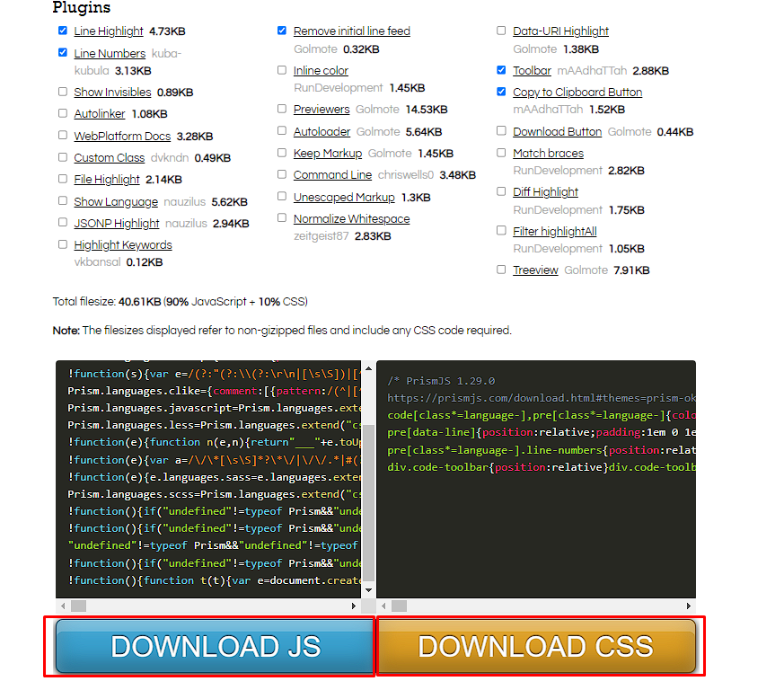784x690 pixels.
Task: Check the Previewers plugin checkbox
Action: point(282,109)
